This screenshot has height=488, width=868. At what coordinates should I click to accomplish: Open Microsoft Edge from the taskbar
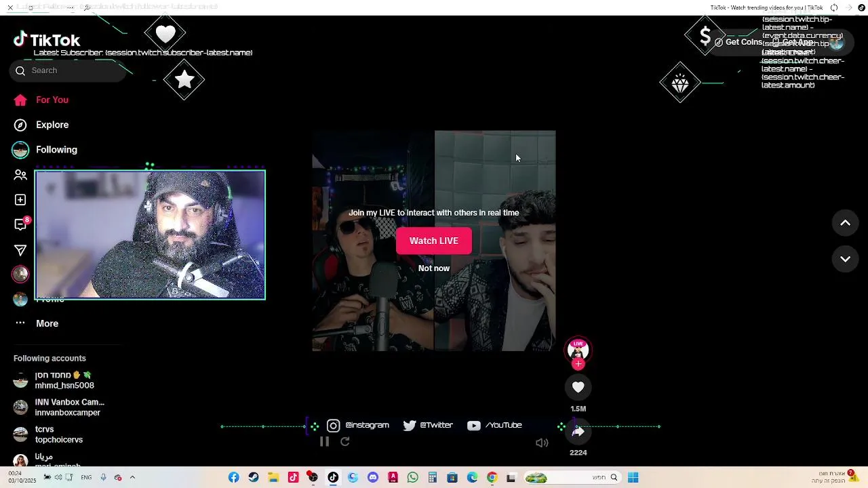[472, 478]
